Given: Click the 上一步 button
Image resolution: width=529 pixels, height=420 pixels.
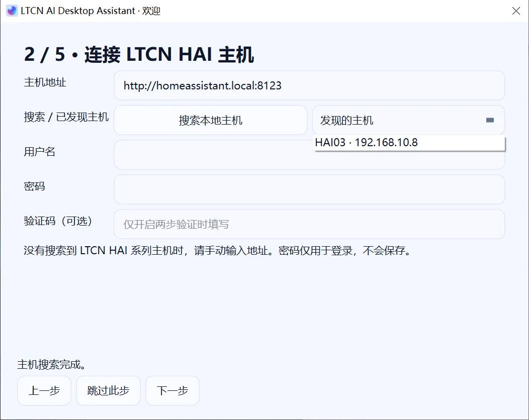Looking at the screenshot, I should click(44, 390).
